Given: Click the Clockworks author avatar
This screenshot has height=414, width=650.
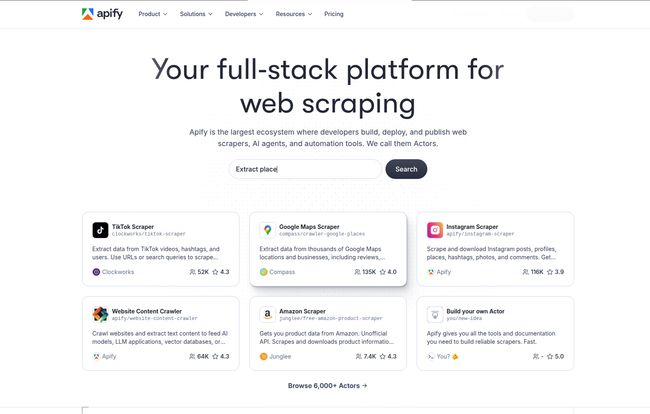Looking at the screenshot, I should pyautogui.click(x=96, y=272).
